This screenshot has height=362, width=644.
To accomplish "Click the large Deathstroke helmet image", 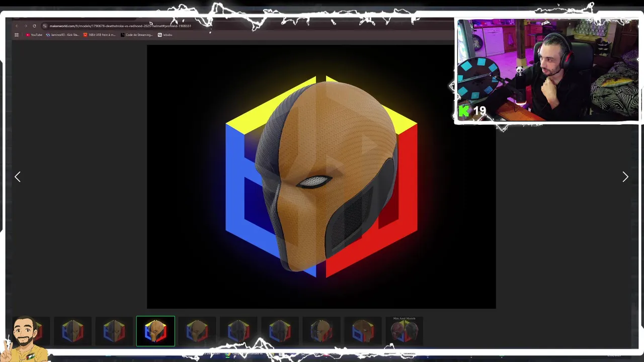I will 321,176.
